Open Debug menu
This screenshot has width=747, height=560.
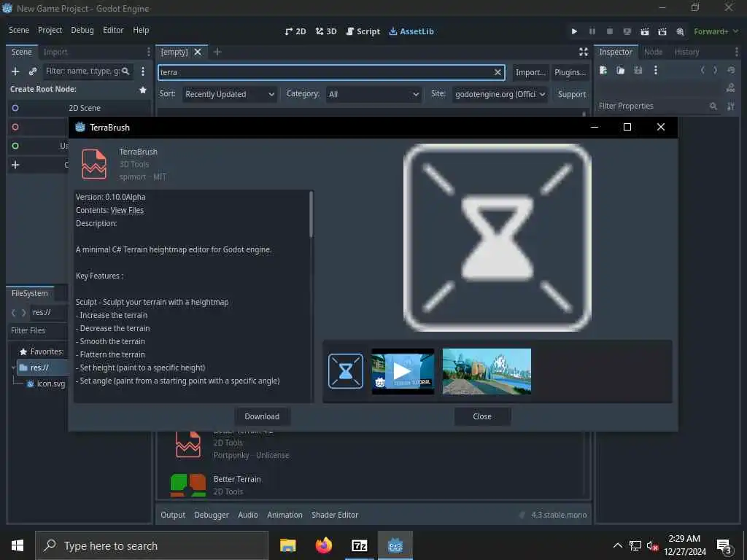coord(82,30)
